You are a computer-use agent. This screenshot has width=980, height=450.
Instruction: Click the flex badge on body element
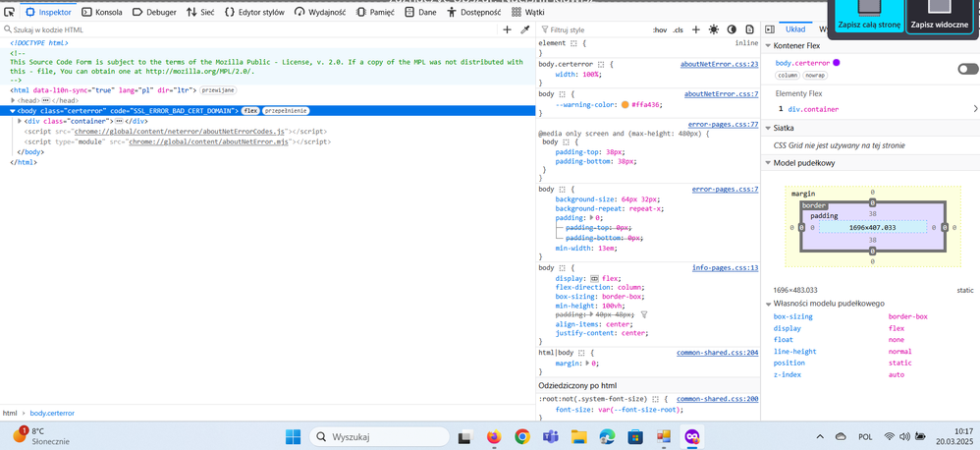click(x=250, y=111)
